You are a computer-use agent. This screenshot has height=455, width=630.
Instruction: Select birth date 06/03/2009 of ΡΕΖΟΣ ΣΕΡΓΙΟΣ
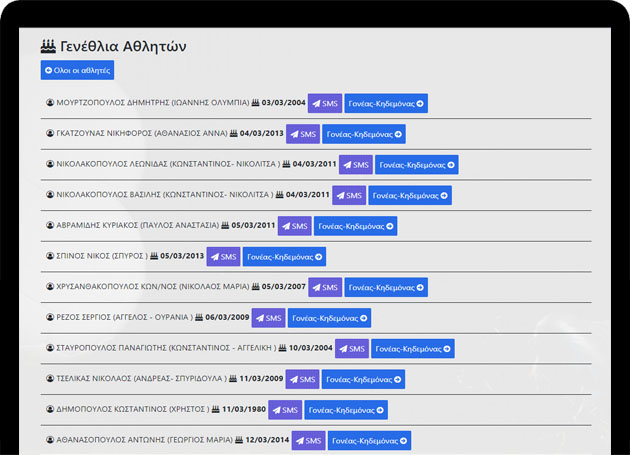[227, 317]
